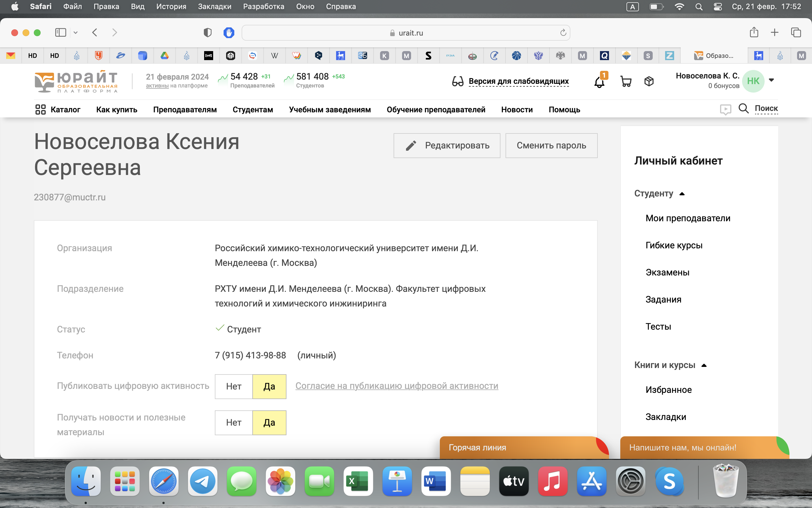Open Экзамены in sidebar
This screenshot has width=812, height=508.
coord(667,272)
